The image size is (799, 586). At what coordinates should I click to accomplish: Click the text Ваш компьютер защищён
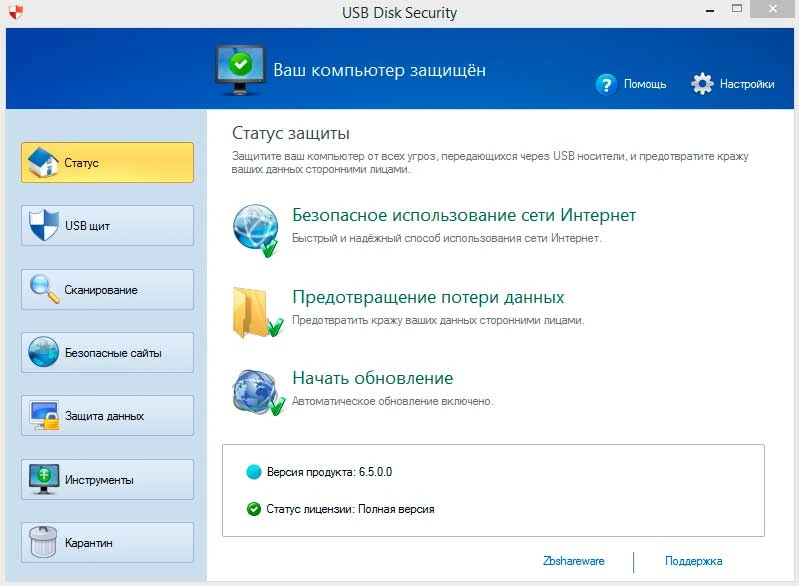pyautogui.click(x=380, y=70)
